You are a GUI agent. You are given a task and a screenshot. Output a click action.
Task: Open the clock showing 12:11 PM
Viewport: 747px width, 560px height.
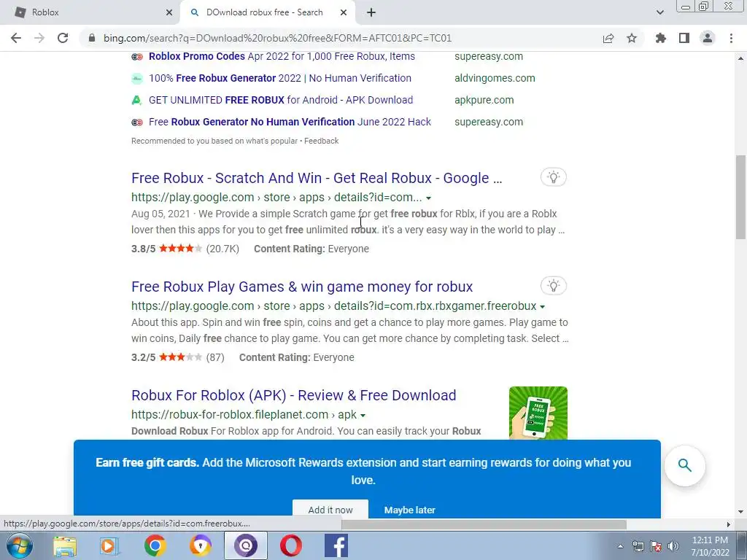click(710, 546)
